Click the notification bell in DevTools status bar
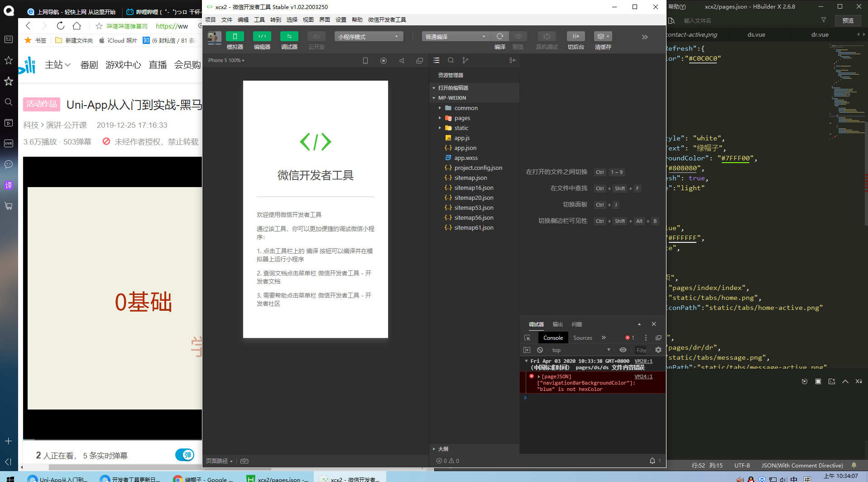Screen dimensions: 868x482 (652, 461)
